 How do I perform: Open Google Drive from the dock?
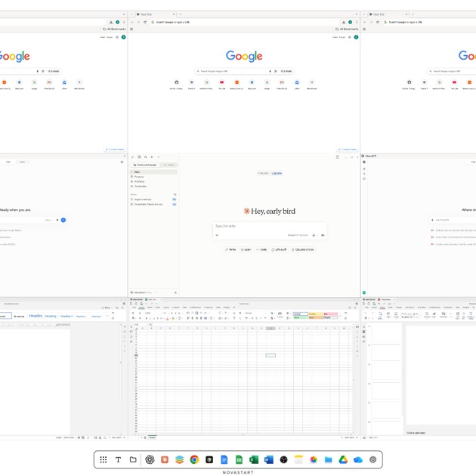tap(343, 459)
